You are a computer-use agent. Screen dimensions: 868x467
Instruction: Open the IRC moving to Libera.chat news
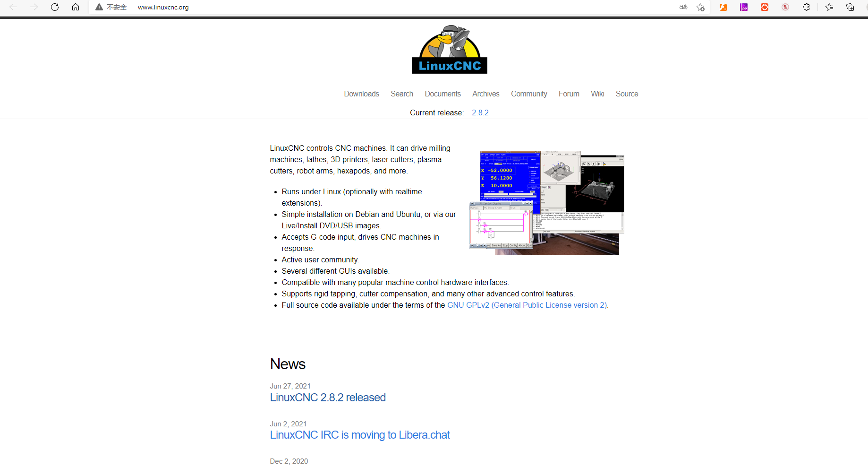click(x=360, y=435)
